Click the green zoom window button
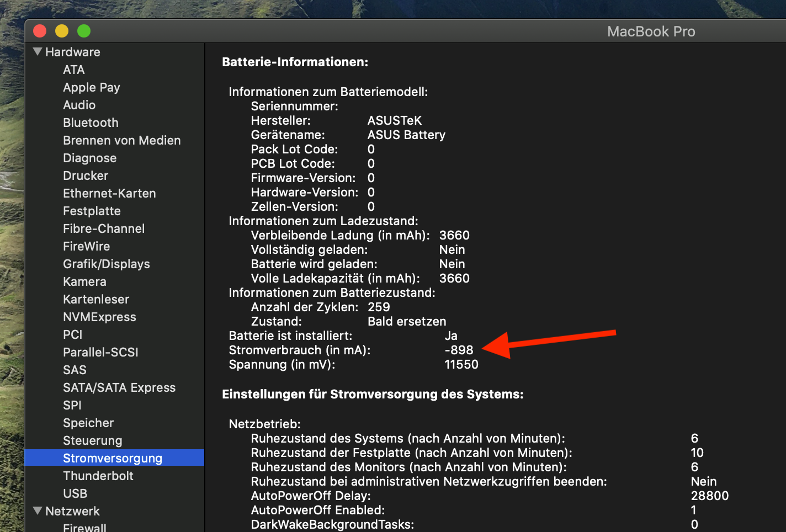 point(84,31)
